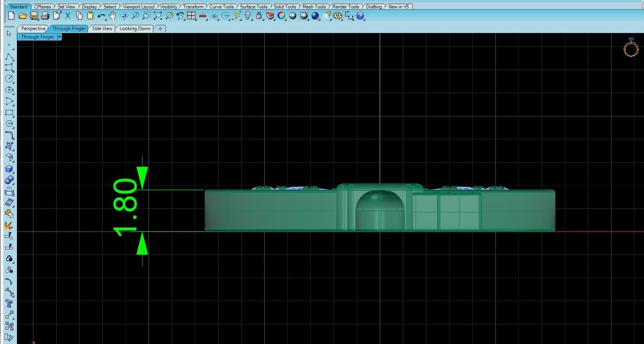Screen dimensions: 644x344
Task: Open the Edit Layers icon
Action: [x=270, y=16]
